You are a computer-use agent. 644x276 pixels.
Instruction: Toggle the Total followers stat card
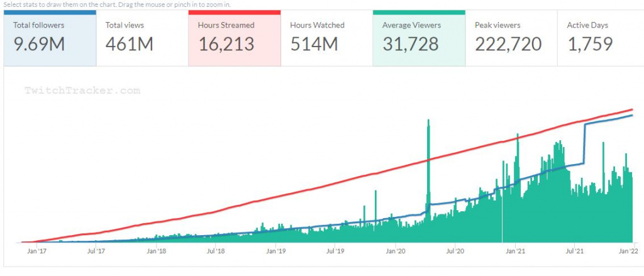pos(50,38)
